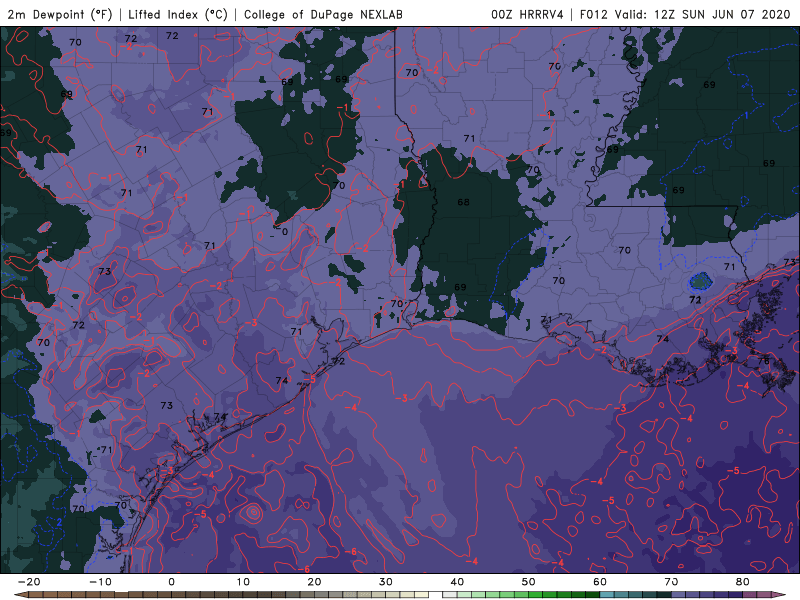Click the right arrow end of the color bar
Image resolution: width=800 pixels, height=600 pixels.
(x=781, y=595)
